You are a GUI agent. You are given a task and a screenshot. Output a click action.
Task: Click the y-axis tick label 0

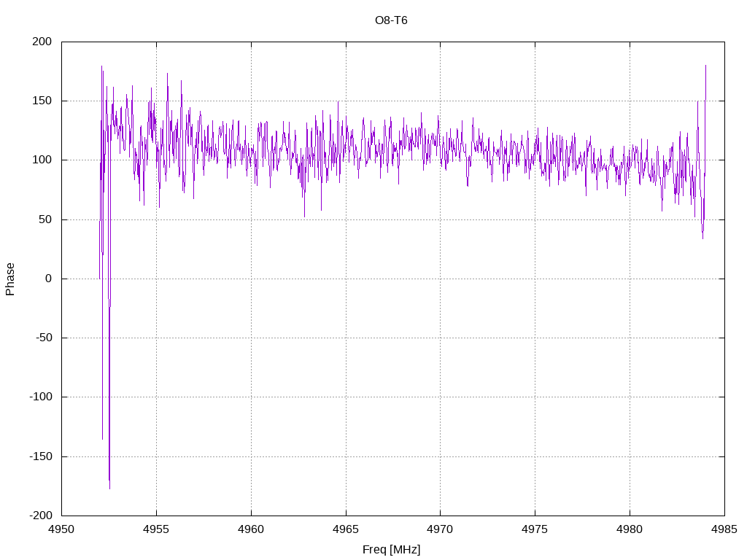pos(49,279)
